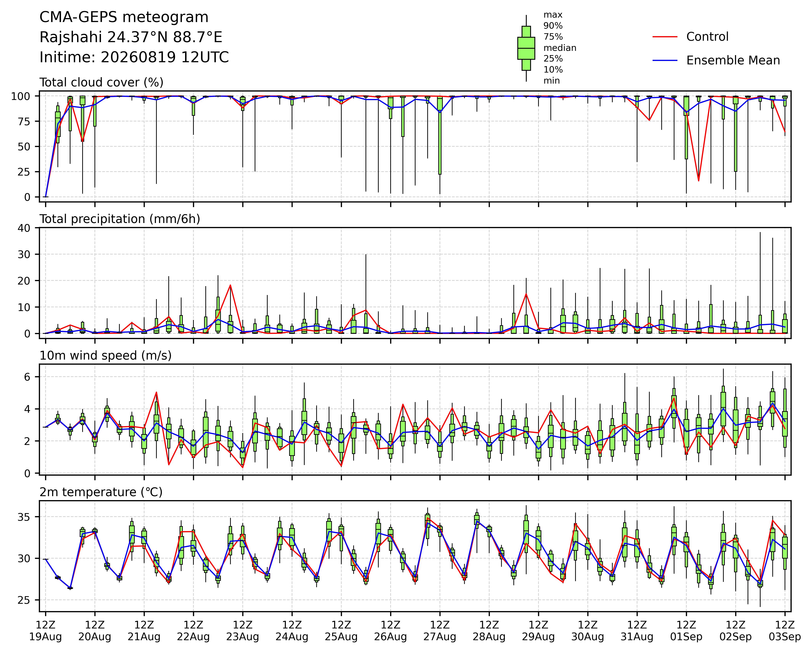Click the 'CMA-GEPS meteogram' title text
This screenshot has width=812, height=653.
coord(124,18)
